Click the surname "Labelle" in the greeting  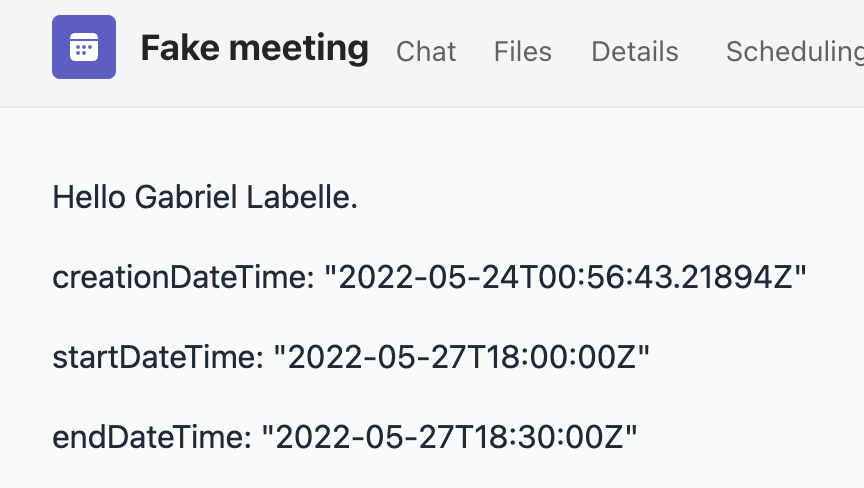pos(298,197)
